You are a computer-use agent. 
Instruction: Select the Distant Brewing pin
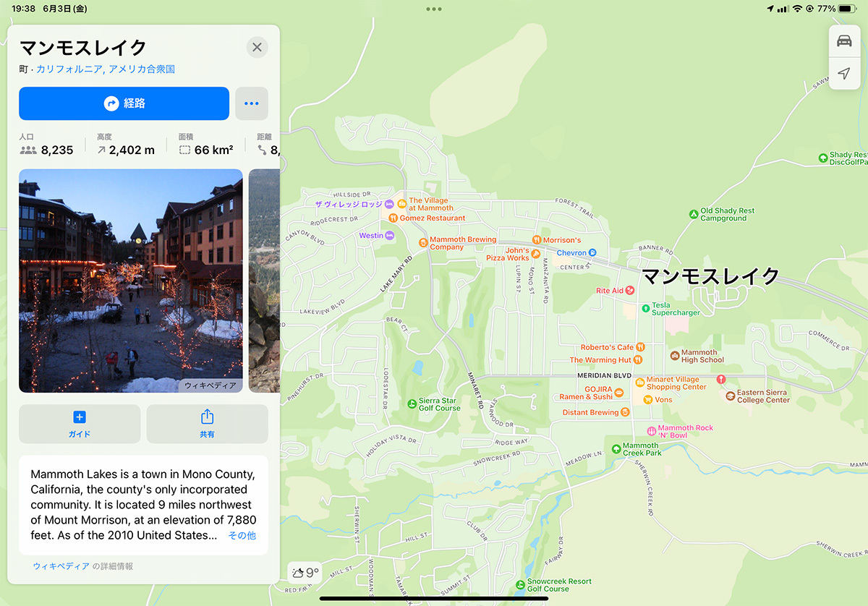625,413
